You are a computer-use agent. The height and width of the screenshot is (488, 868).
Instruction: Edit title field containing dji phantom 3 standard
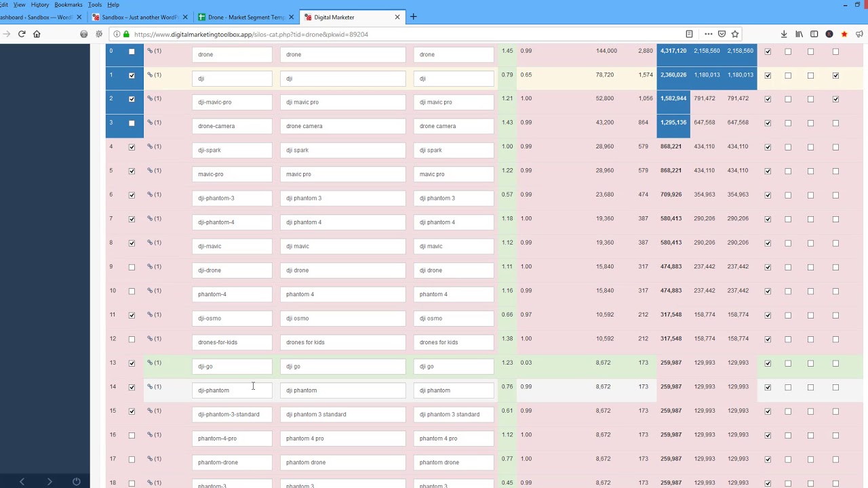[454, 414]
